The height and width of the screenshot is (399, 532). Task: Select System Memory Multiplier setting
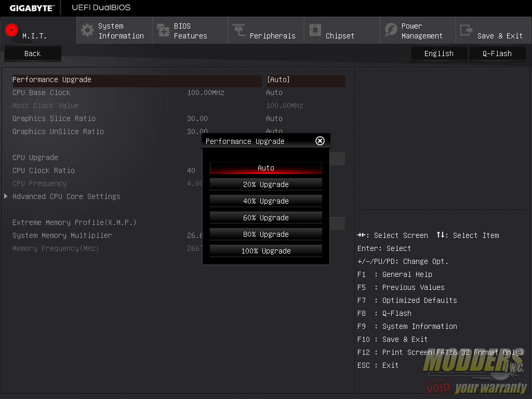[62, 235]
